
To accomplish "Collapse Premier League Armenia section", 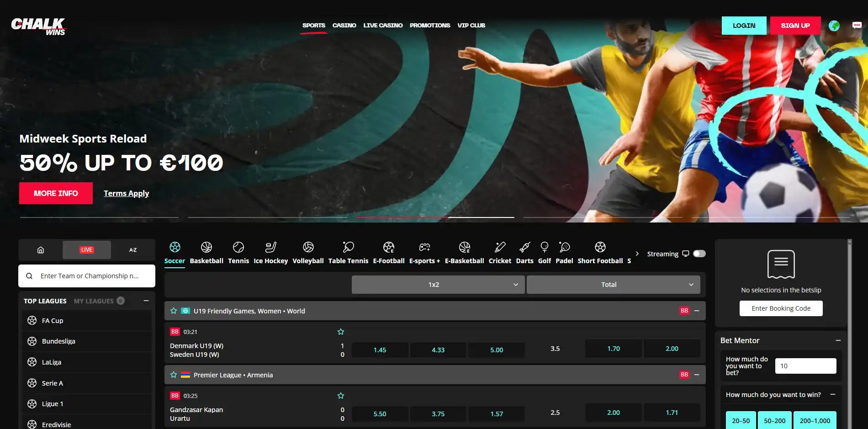I will coord(697,375).
